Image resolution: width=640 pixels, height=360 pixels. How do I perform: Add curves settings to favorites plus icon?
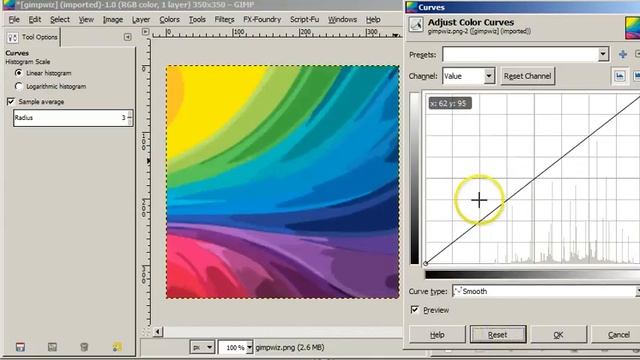point(622,54)
